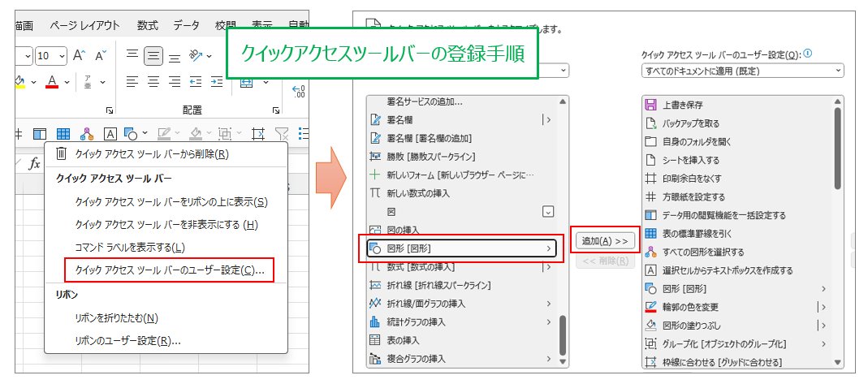The width and height of the screenshot is (868, 384).
Task: Expand the 図 dropdown box in the commands list
Action: [x=547, y=211]
